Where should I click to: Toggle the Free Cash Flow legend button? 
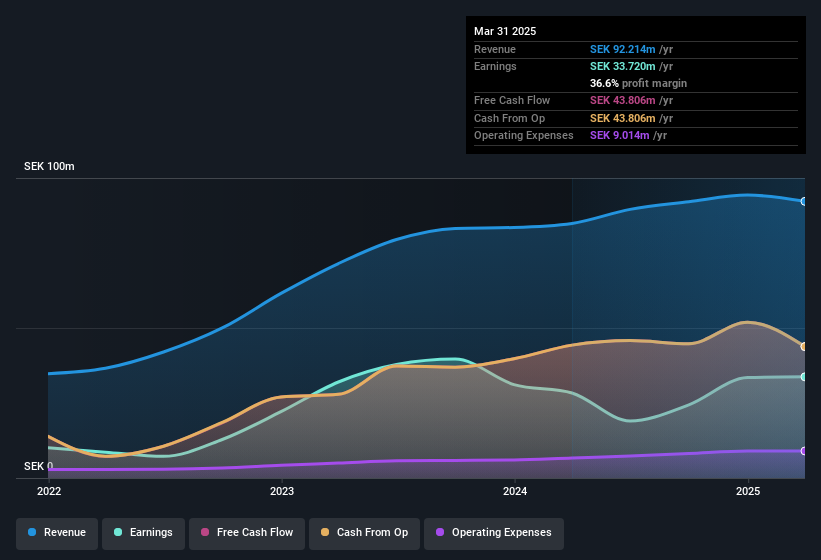click(x=247, y=533)
